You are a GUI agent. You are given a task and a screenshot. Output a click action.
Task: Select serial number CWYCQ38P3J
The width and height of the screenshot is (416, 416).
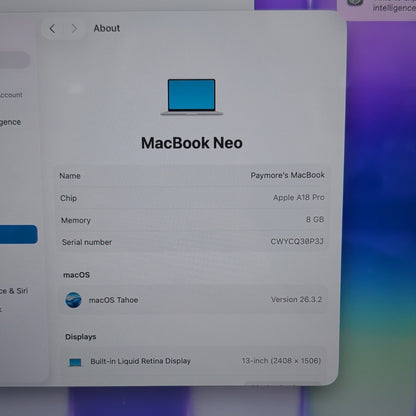297,242
